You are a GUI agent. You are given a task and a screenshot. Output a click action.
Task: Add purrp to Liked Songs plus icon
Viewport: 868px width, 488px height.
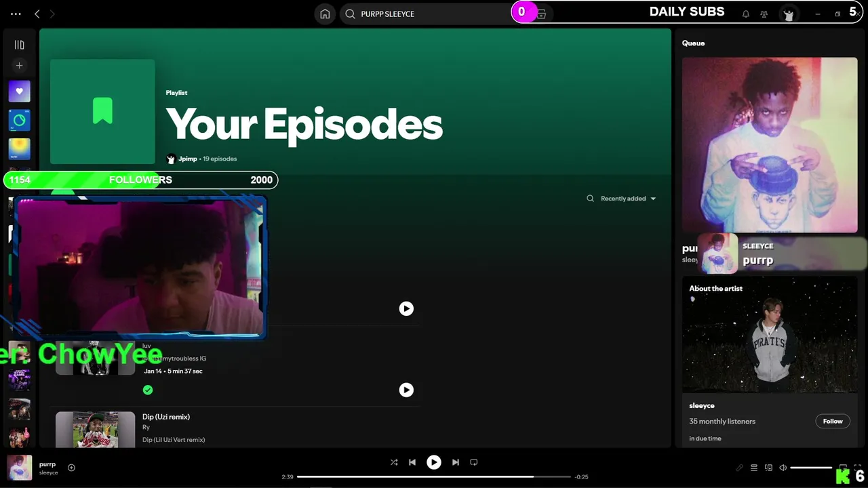(71, 468)
